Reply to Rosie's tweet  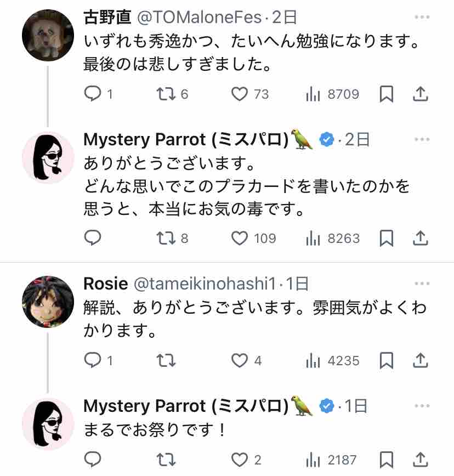point(93,360)
